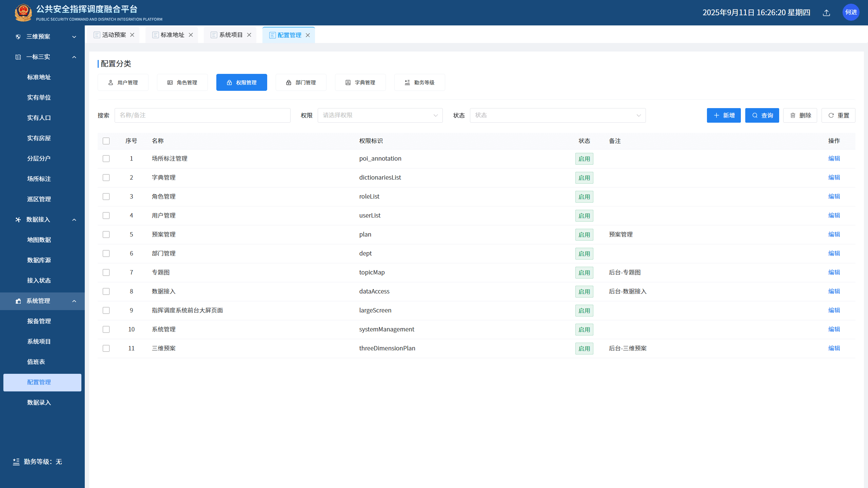Click the topicMap permission identifier
The height and width of the screenshot is (488, 868).
coord(372,272)
